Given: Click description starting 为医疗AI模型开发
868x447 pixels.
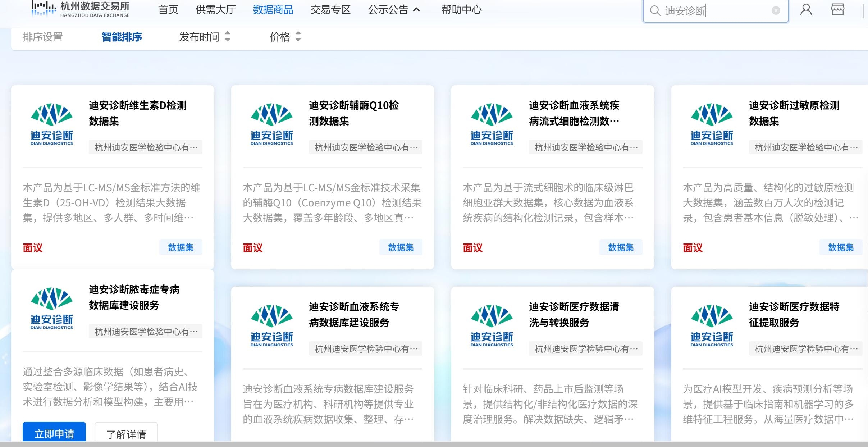Looking at the screenshot, I should tap(768, 404).
